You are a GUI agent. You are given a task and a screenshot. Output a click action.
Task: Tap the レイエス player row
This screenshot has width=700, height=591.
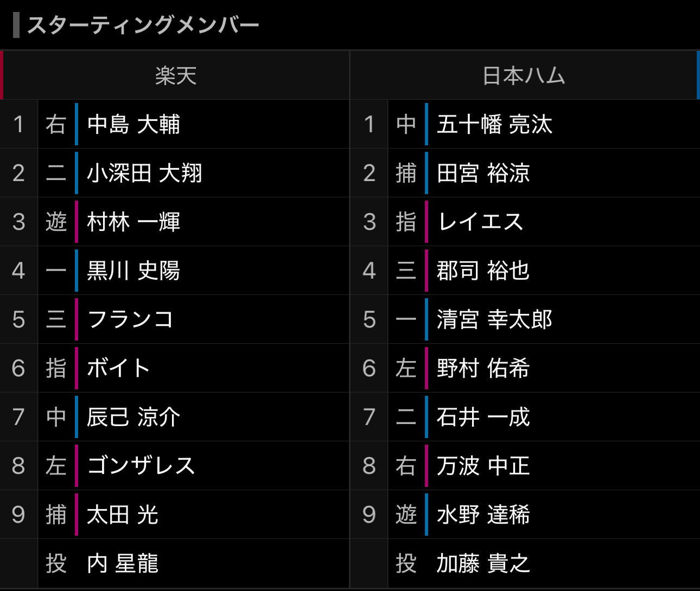click(x=525, y=222)
